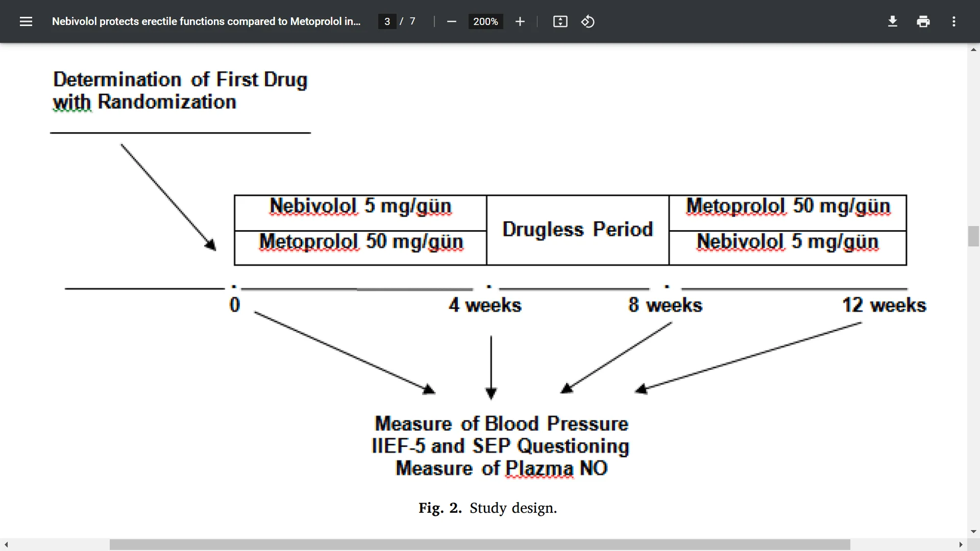980x551 pixels.
Task: Toggle fit to page icon
Action: pyautogui.click(x=560, y=21)
